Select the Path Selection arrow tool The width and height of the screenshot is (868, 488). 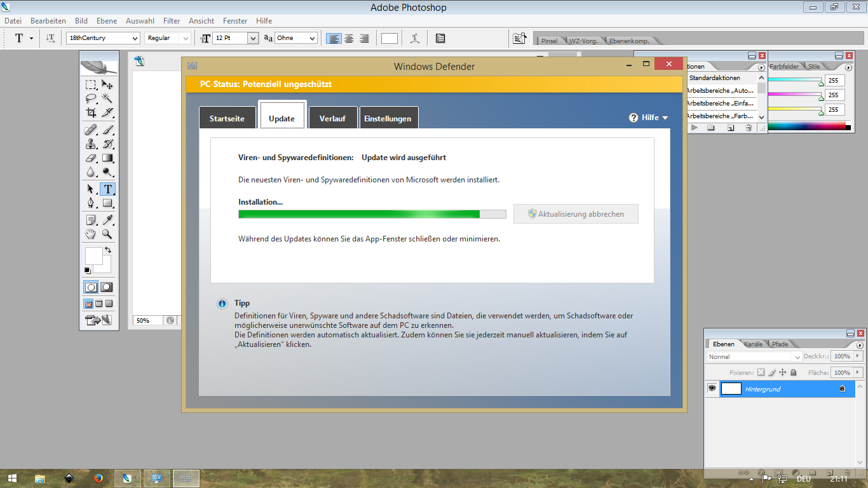pos(91,189)
